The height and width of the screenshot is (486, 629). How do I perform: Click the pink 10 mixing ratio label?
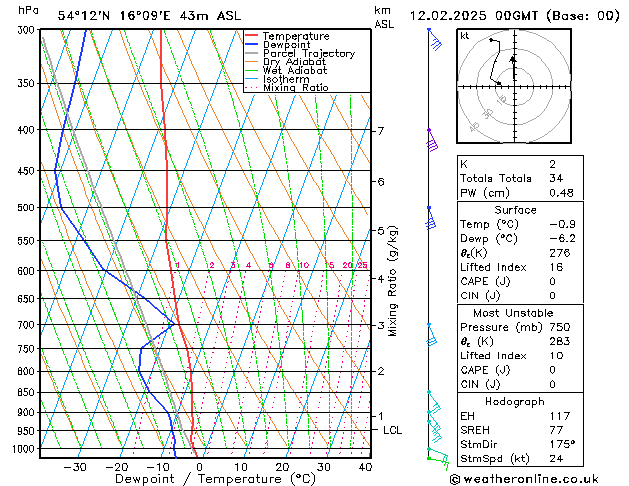[x=304, y=265]
